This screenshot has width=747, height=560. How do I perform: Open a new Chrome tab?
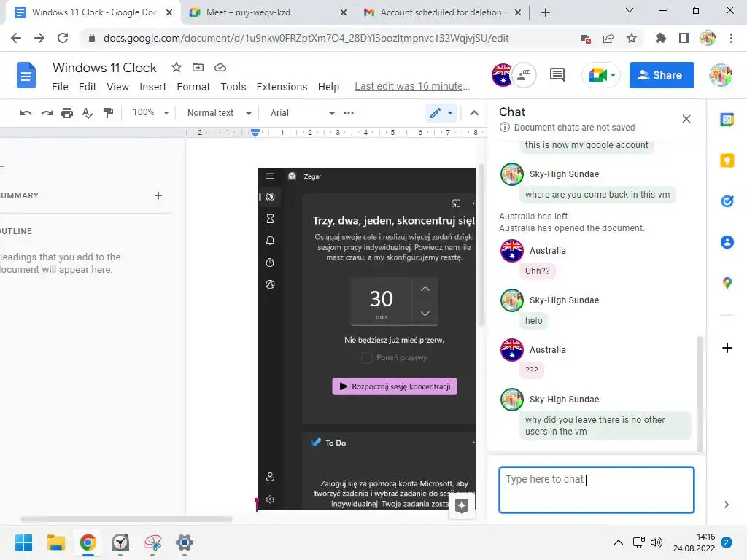click(546, 12)
